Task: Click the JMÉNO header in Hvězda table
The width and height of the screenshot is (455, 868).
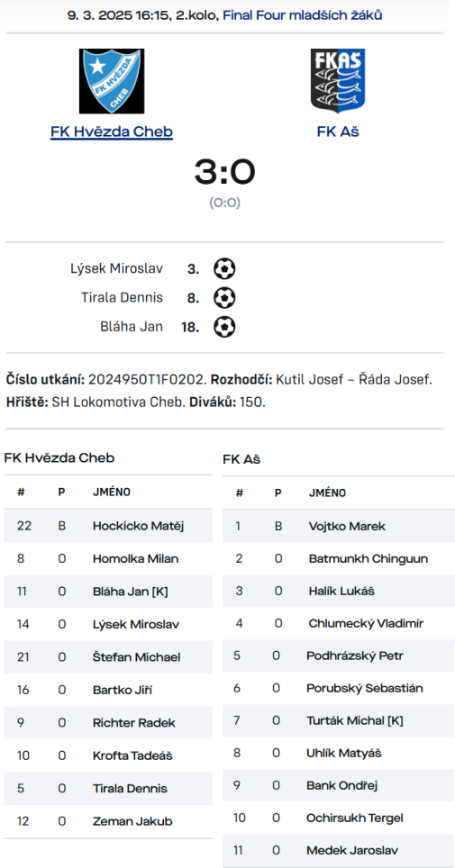Action: 112,493
